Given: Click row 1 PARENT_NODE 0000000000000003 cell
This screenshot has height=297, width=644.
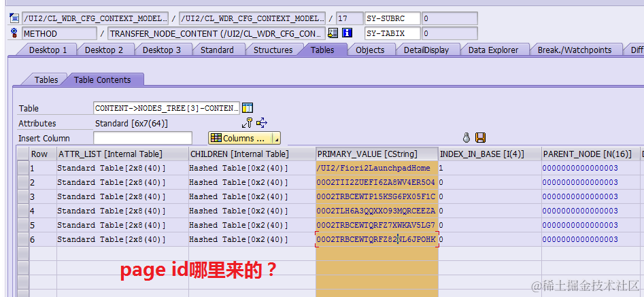Looking at the screenshot, I should coord(590,168).
